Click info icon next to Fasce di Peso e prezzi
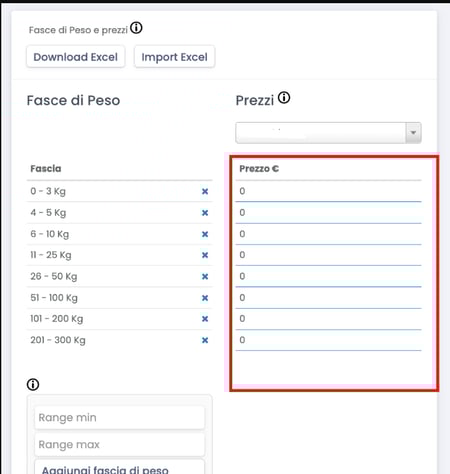This screenshot has height=474, width=450. pyautogui.click(x=136, y=28)
